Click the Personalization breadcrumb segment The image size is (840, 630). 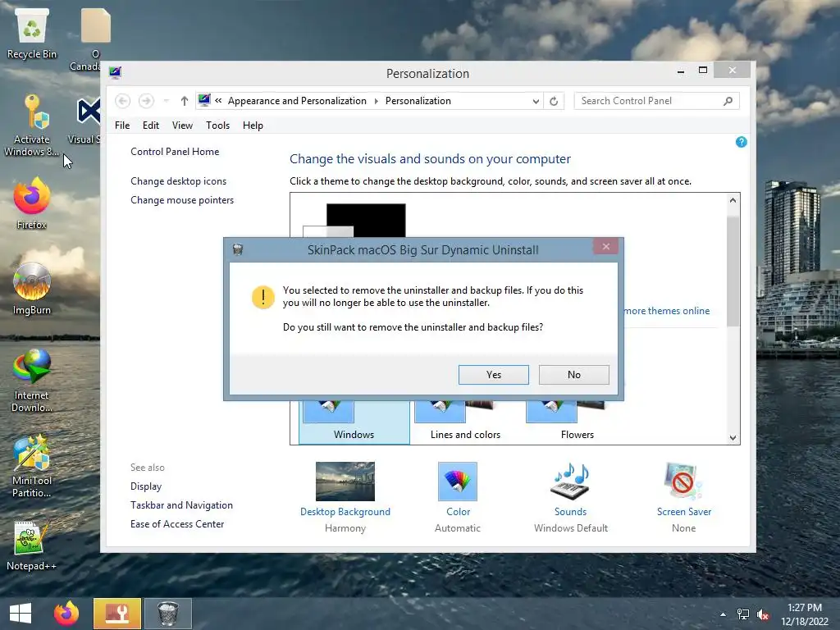coord(418,101)
